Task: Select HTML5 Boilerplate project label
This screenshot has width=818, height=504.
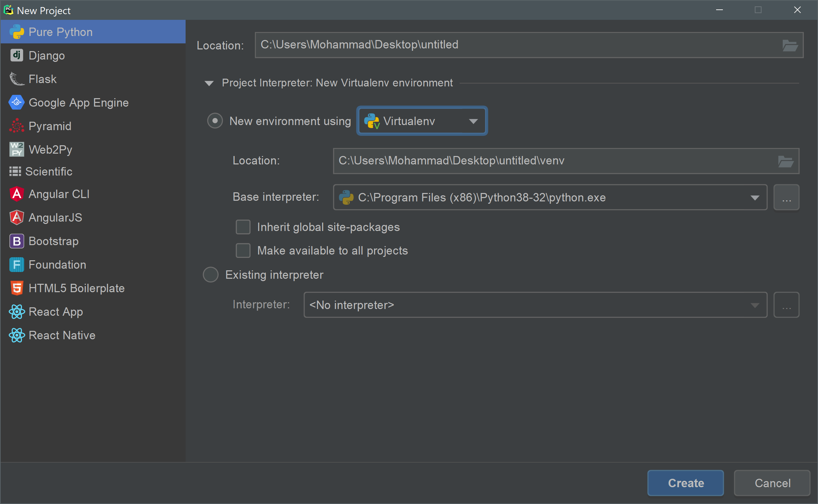Action: 77,288
